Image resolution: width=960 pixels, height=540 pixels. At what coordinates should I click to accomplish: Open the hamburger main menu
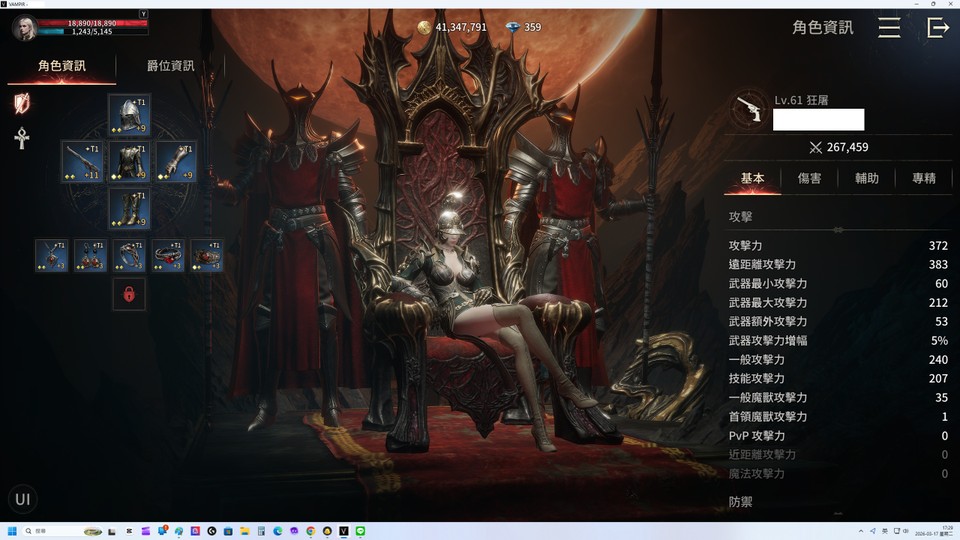click(x=889, y=27)
